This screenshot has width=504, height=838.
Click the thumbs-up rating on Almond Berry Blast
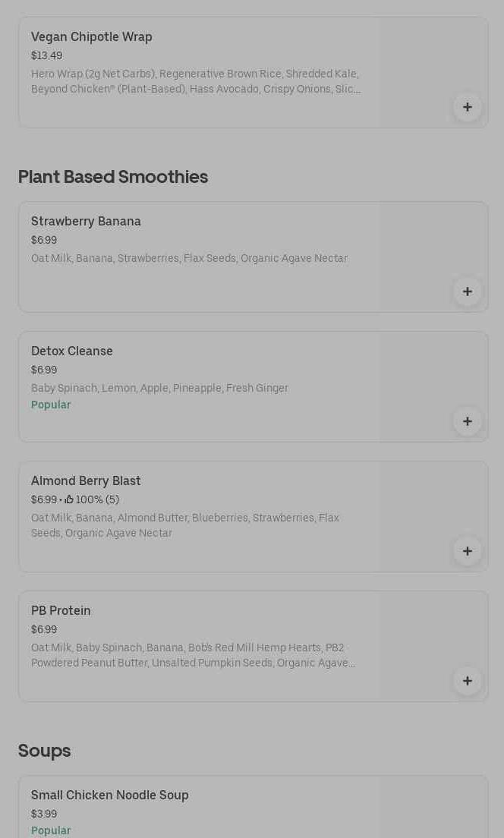91,499
